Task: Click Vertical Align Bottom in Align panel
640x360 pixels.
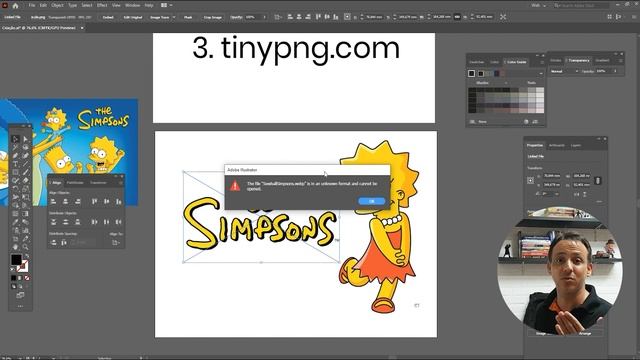Action: coord(119,202)
